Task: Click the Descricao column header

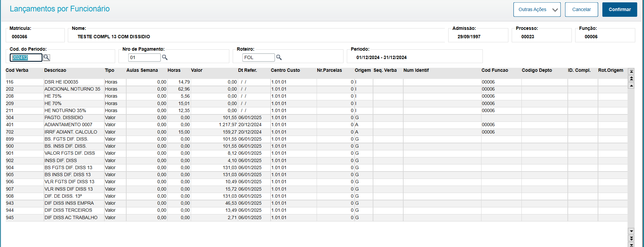Action: pyautogui.click(x=55, y=70)
